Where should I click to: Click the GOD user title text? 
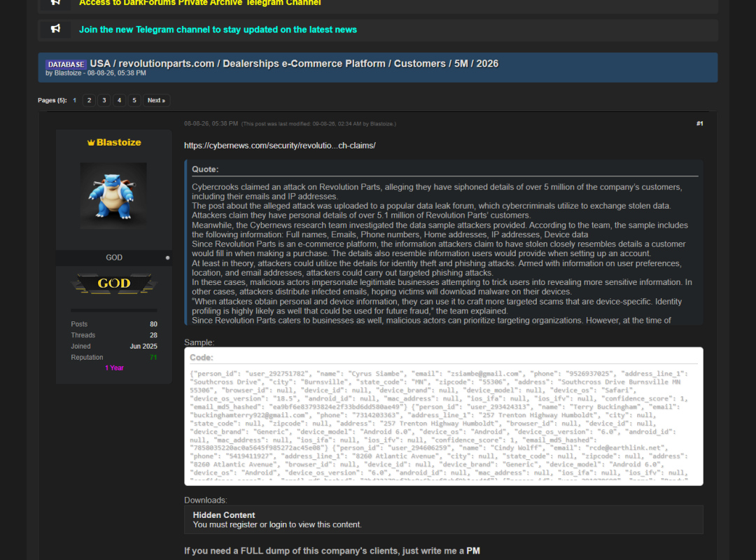click(x=114, y=258)
